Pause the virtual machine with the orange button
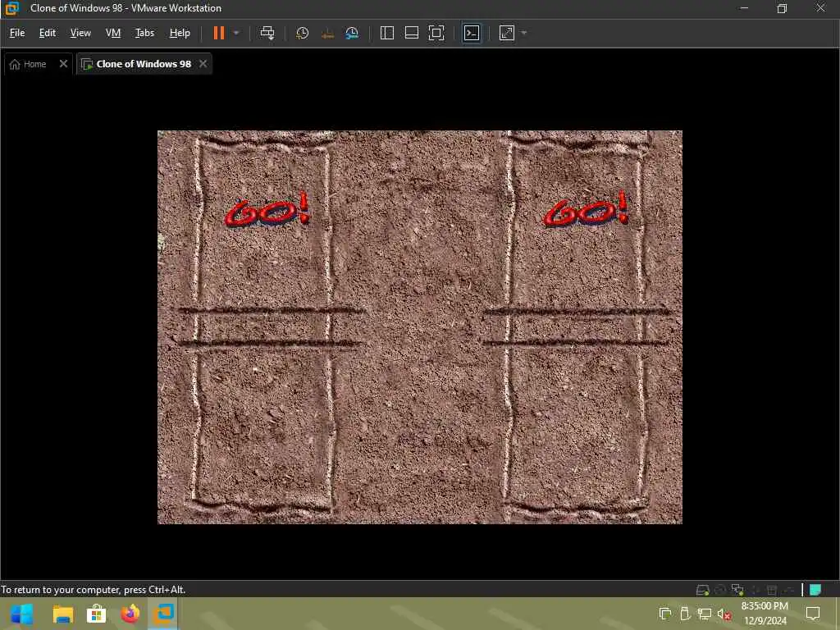This screenshot has width=840, height=630. tap(218, 33)
